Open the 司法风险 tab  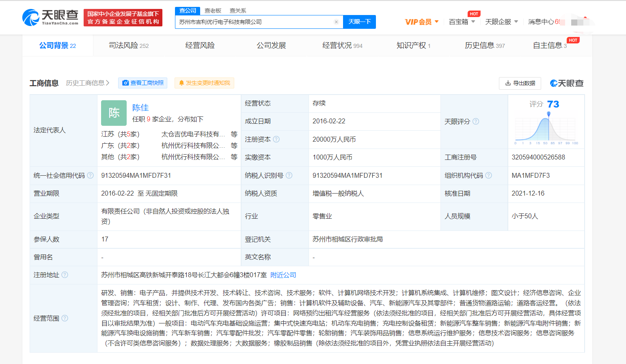tap(129, 45)
